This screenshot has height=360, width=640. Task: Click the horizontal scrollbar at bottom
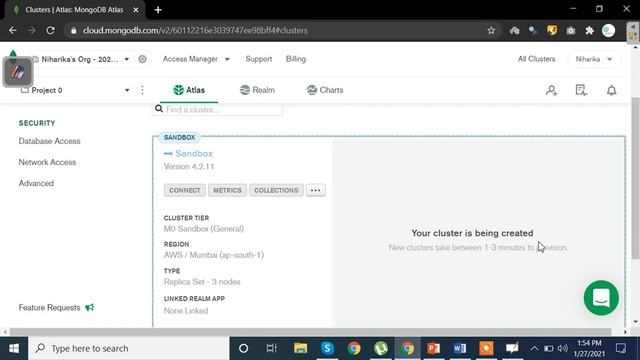click(310, 332)
